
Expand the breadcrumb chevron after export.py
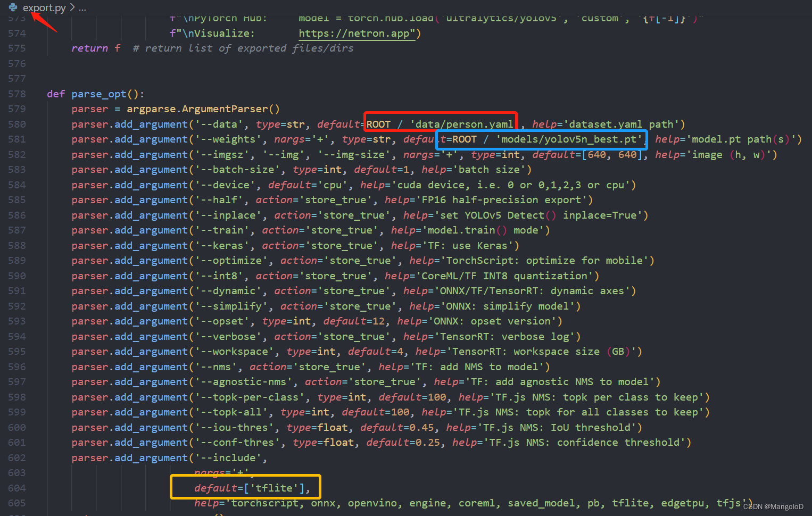click(72, 8)
